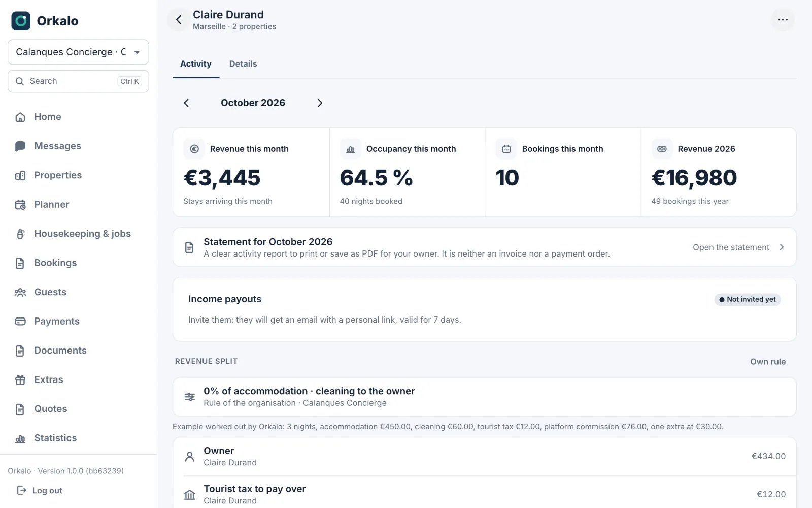
Task: Open the Guests list
Action: click(x=78, y=292)
